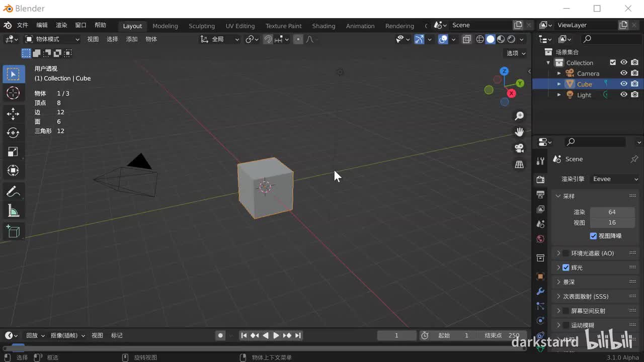The width and height of the screenshot is (644, 362).
Task: Toggle proportional editing
Action: (x=298, y=39)
